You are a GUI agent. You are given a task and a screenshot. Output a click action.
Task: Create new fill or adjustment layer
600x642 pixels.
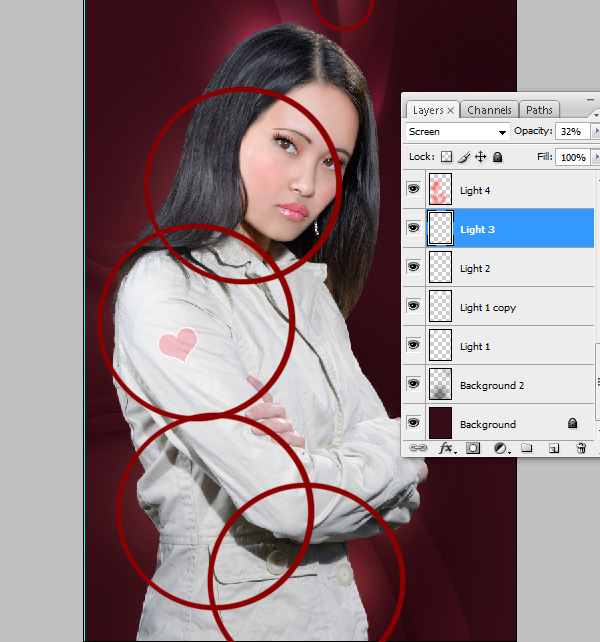click(501, 448)
